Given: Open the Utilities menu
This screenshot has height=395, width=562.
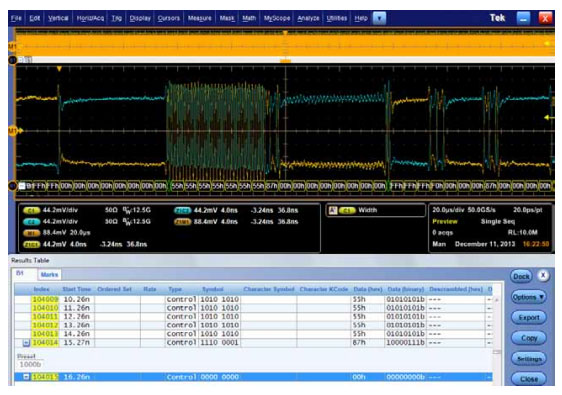Looking at the screenshot, I should point(337,18).
